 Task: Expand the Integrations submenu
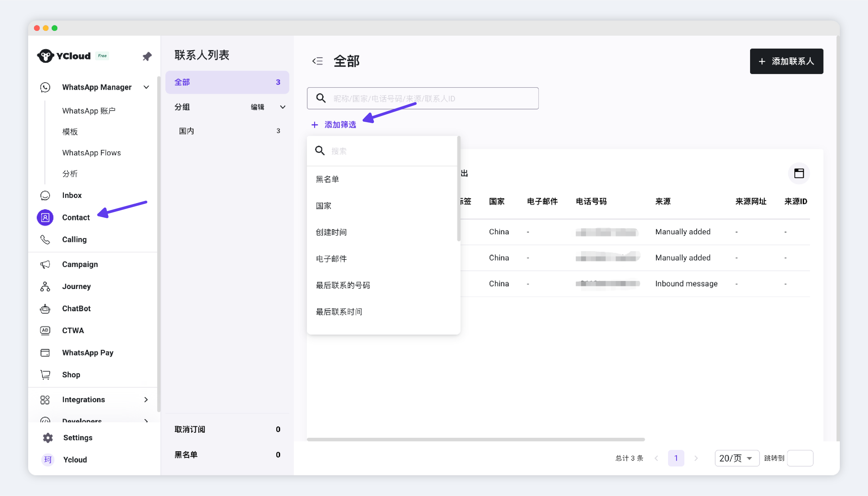[146, 400]
